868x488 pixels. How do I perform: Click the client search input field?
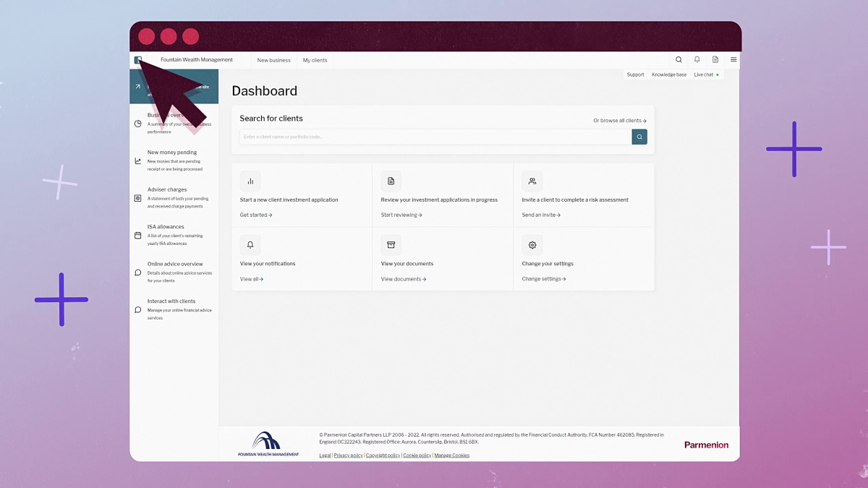tap(434, 137)
